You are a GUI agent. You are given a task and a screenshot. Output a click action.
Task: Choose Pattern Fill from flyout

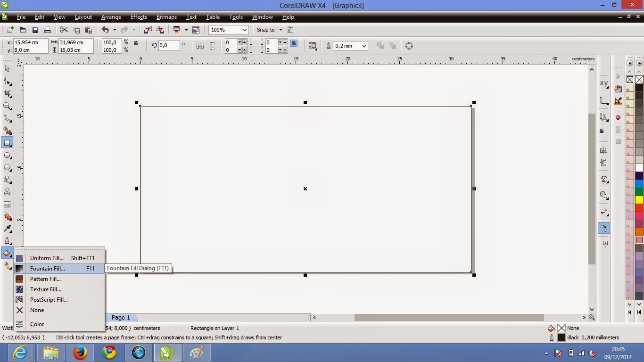[59, 279]
